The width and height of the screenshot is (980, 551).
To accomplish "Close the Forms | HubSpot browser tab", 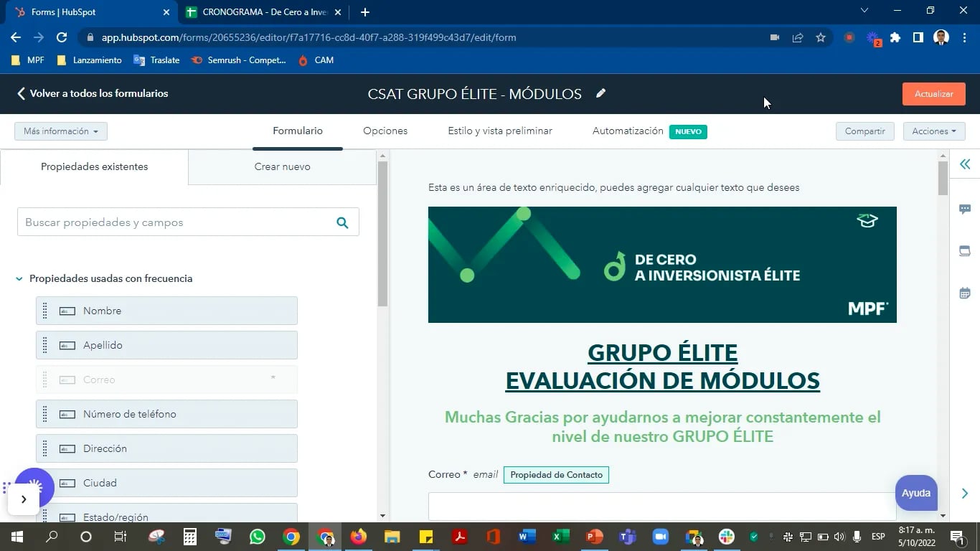I will point(166,12).
